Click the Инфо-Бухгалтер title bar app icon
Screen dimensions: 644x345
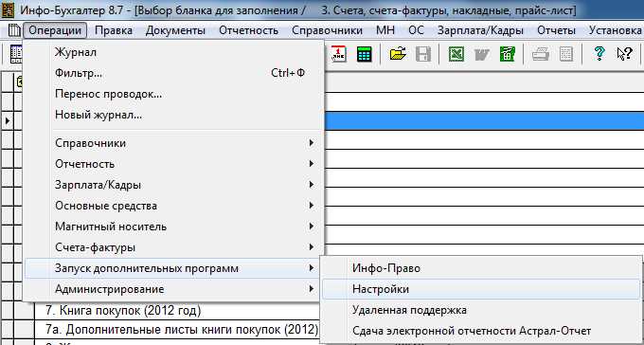coord(9,9)
